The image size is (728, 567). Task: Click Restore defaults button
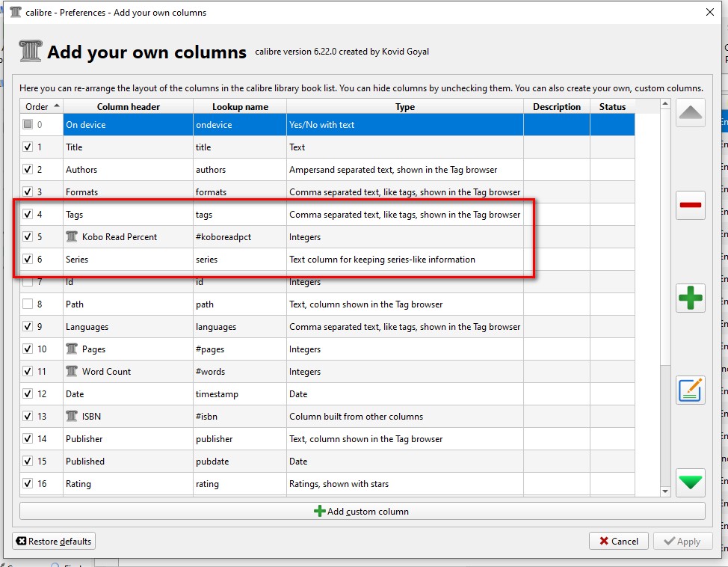(54, 541)
